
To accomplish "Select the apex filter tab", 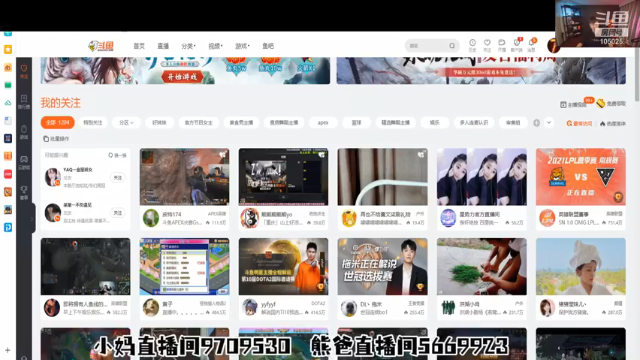I will point(323,122).
